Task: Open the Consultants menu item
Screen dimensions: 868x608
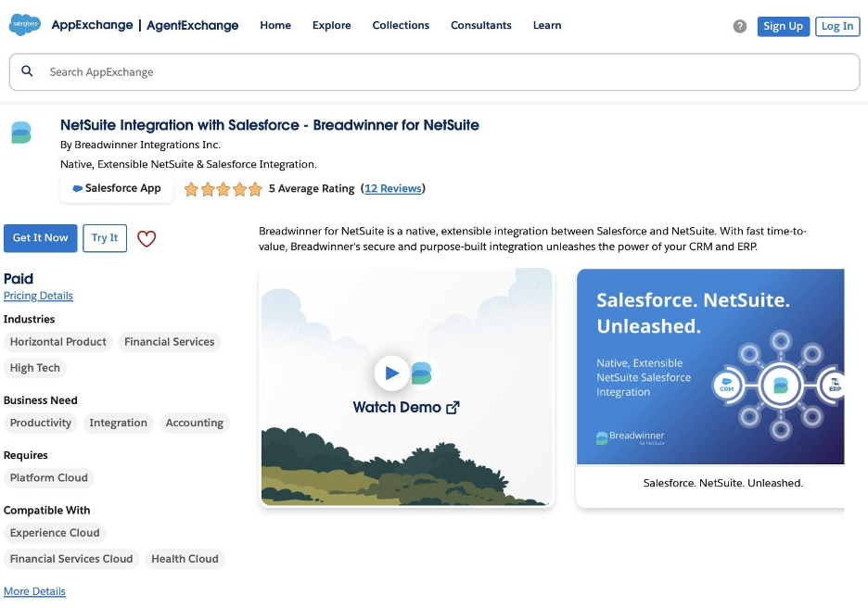Action: 480,26
